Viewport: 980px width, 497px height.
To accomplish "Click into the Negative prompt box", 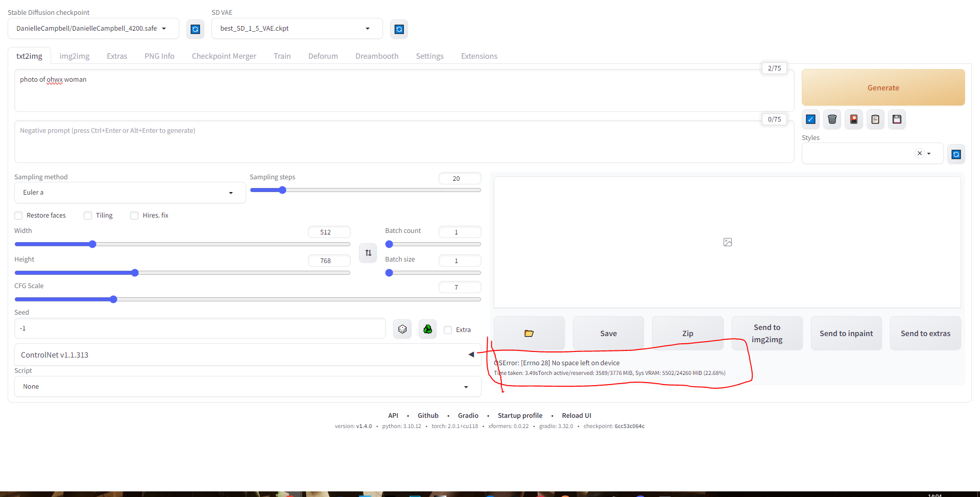I will coord(404,141).
